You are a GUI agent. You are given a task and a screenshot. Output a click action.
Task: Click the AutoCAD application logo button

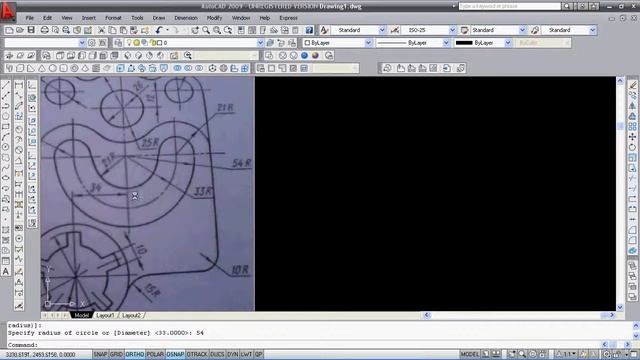click(8, 11)
